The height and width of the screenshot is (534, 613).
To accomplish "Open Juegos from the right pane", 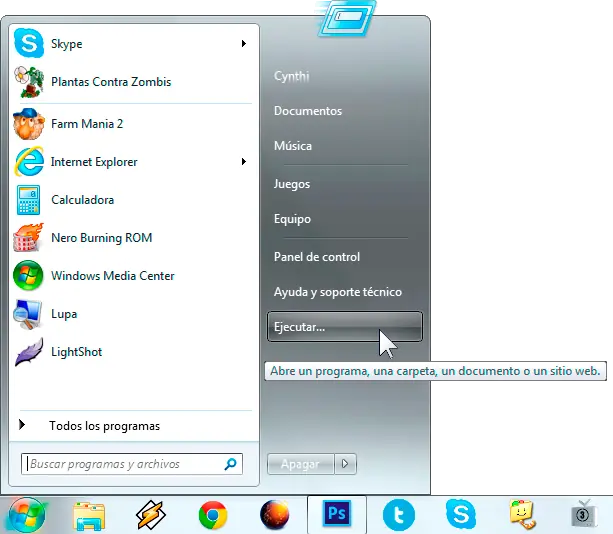I will (292, 184).
